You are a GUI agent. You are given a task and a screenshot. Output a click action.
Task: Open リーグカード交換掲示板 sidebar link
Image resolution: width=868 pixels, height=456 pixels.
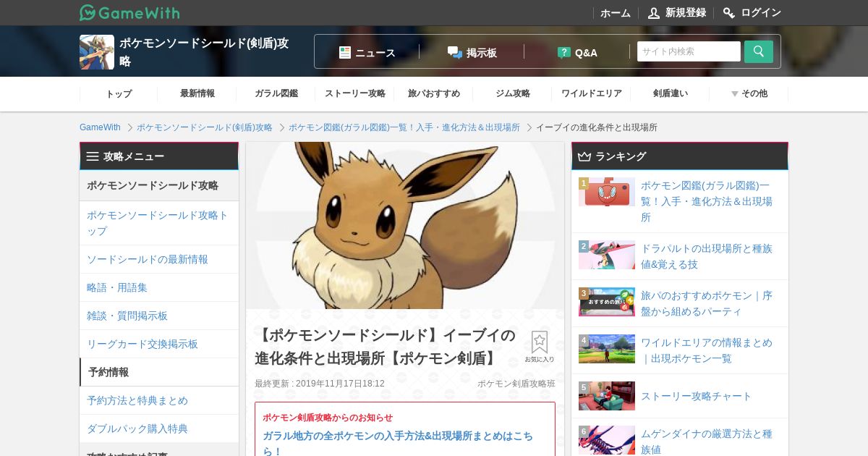pos(159,344)
